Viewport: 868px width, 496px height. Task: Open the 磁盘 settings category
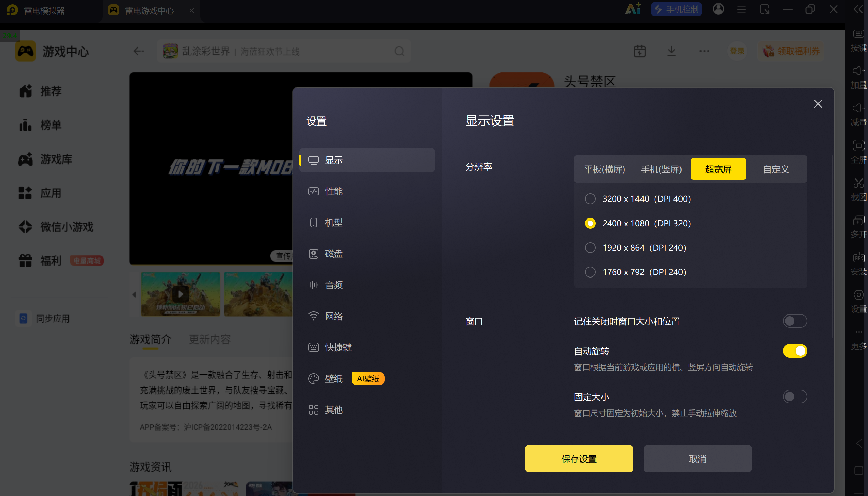(x=367, y=254)
